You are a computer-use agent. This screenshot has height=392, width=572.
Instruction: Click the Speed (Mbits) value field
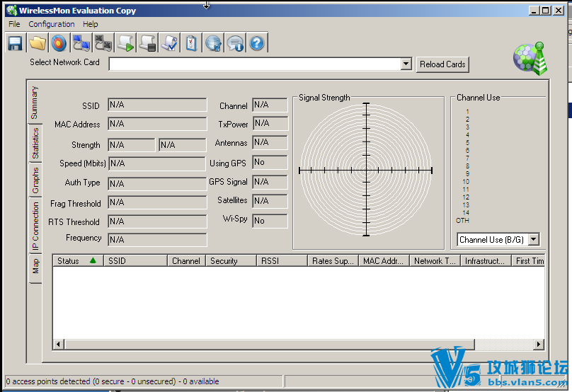coord(157,163)
